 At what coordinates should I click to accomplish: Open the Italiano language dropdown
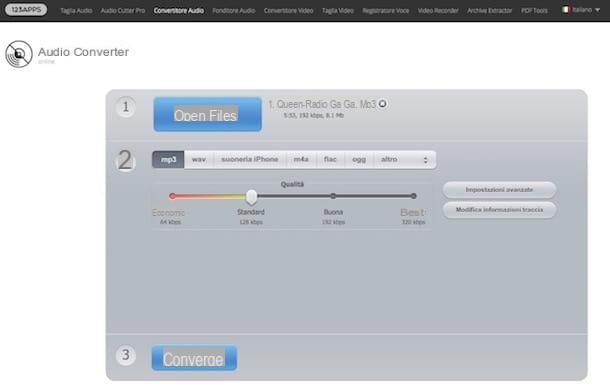tap(581, 10)
